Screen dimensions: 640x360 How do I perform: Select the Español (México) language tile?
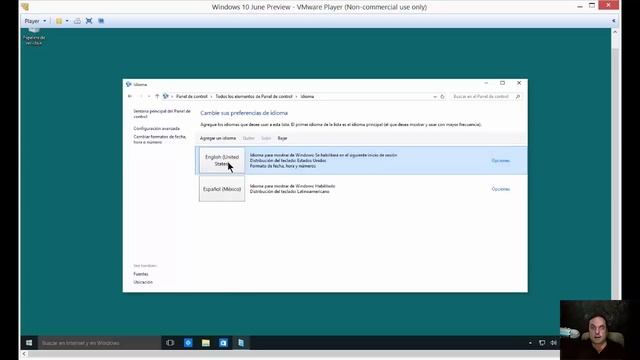[x=222, y=189]
